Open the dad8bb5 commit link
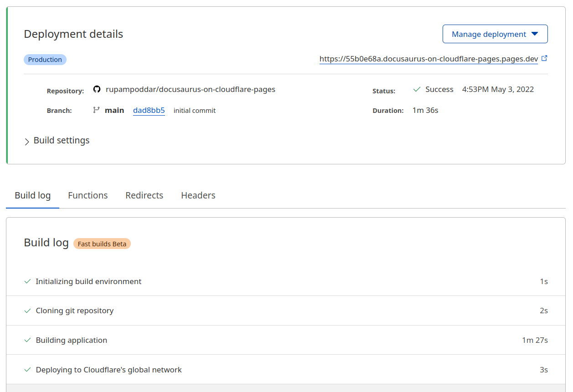573x392 pixels. click(x=149, y=110)
